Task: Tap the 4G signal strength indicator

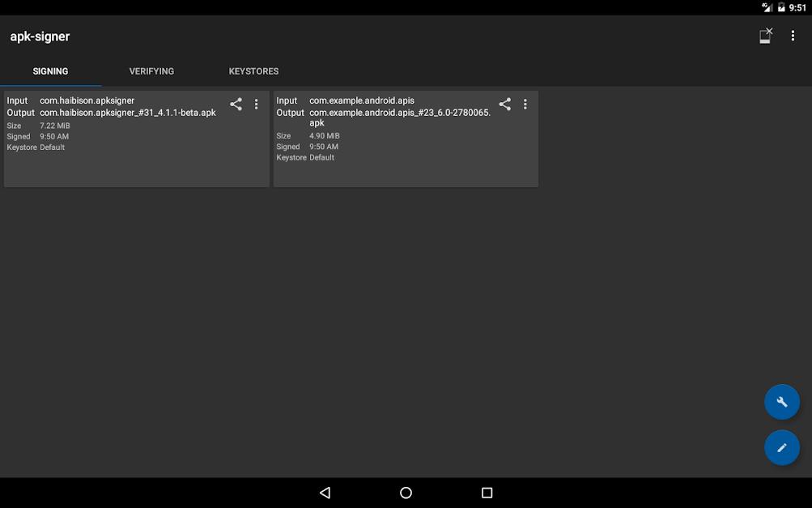Action: 767,7
